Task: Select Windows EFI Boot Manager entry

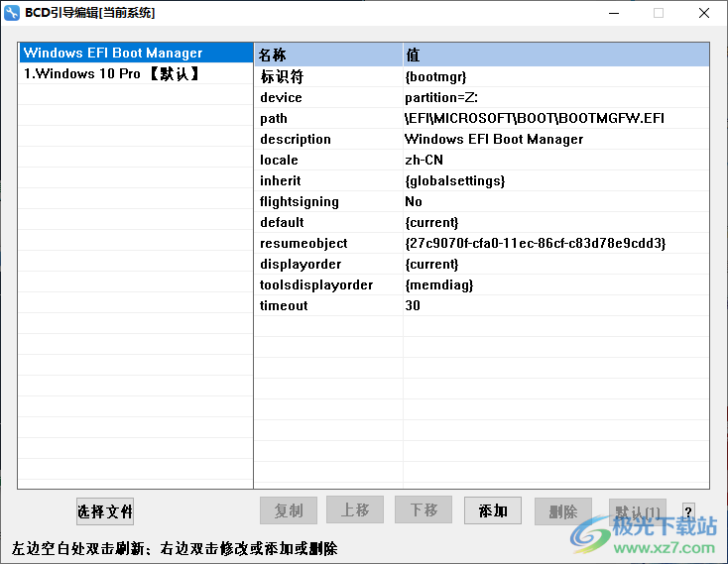Action: pyautogui.click(x=113, y=53)
